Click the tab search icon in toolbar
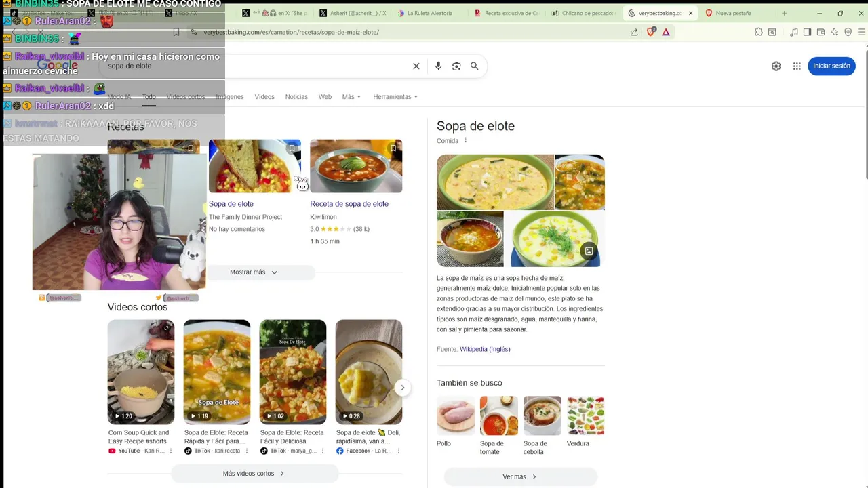Viewport: 868px width, 488px height. coord(772,32)
